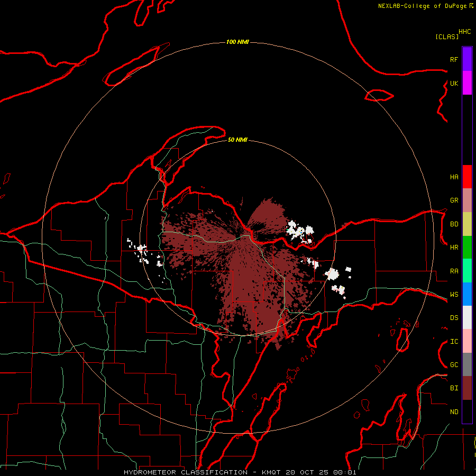Click the '20 OCT 25' date text
This screenshot has height=476, width=476.
click(x=307, y=472)
